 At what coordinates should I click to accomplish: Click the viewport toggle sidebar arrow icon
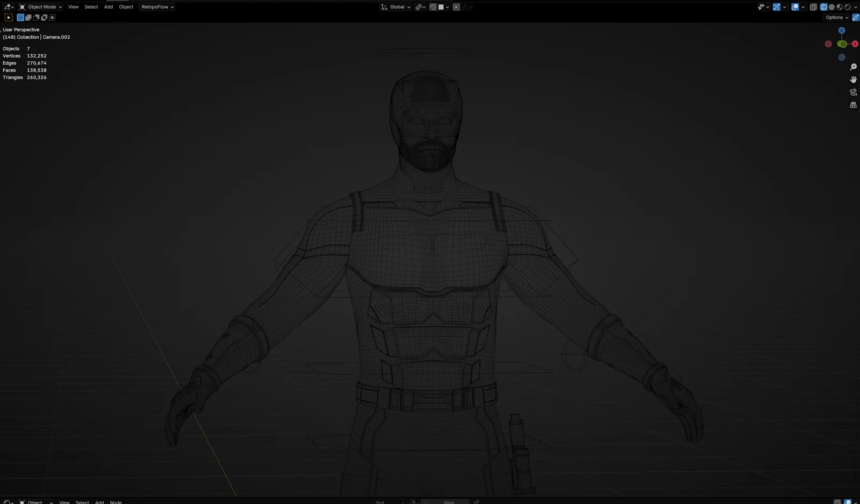856,17
